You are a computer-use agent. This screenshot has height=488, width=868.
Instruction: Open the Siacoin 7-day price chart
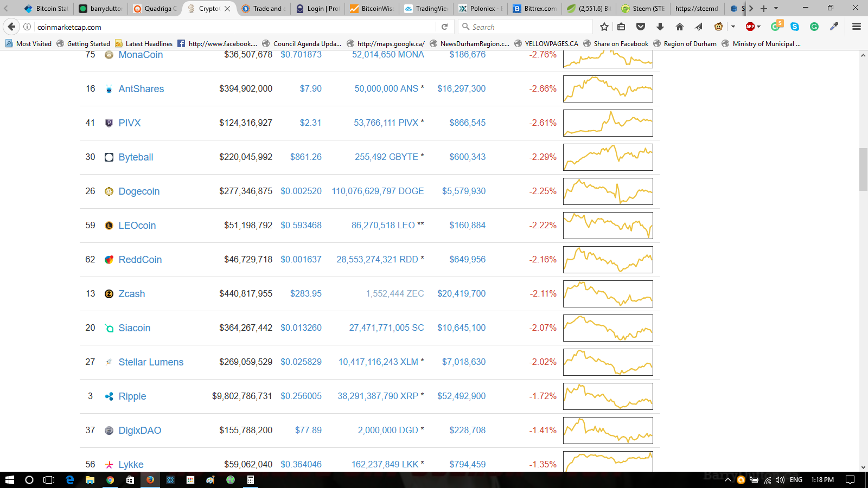tap(608, 328)
